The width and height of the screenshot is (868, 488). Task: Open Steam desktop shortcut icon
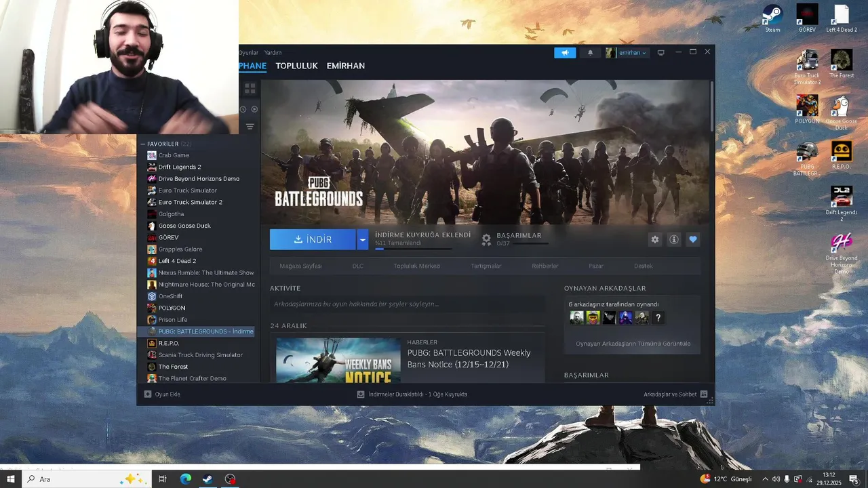pyautogui.click(x=772, y=18)
